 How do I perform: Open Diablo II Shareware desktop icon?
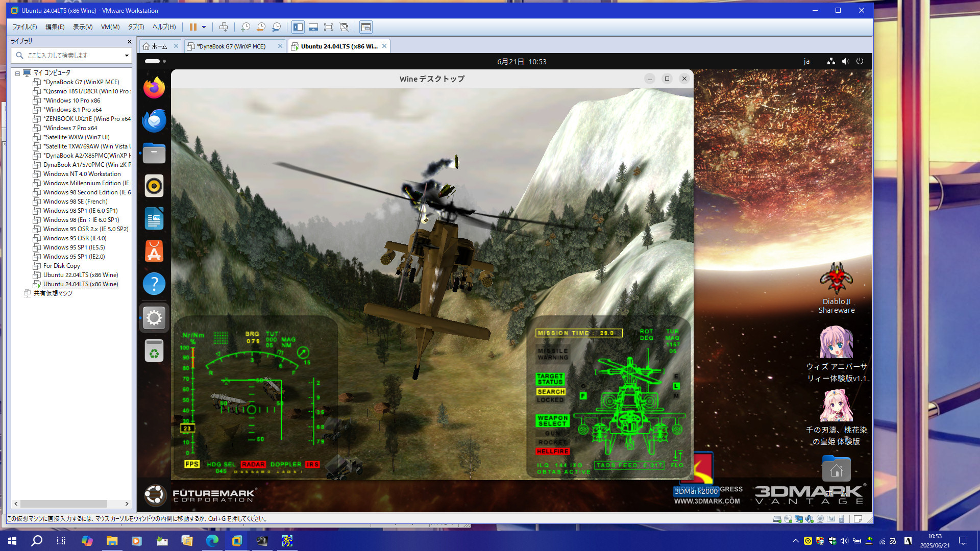pyautogui.click(x=837, y=288)
